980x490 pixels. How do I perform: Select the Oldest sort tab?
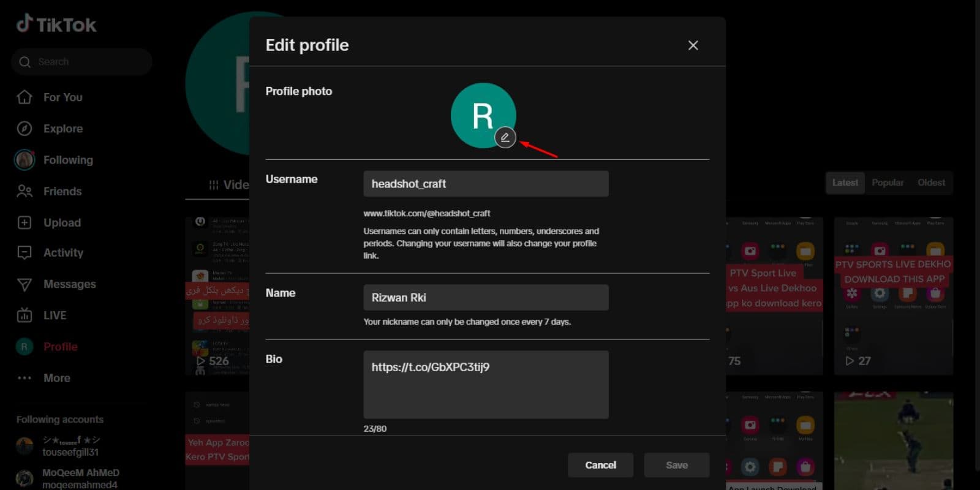[x=931, y=183]
